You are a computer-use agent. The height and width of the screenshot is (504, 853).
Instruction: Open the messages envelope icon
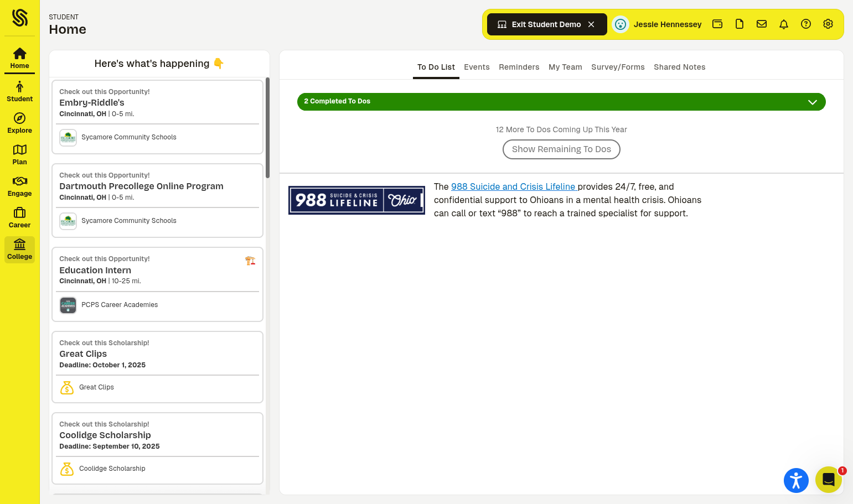[762, 24]
